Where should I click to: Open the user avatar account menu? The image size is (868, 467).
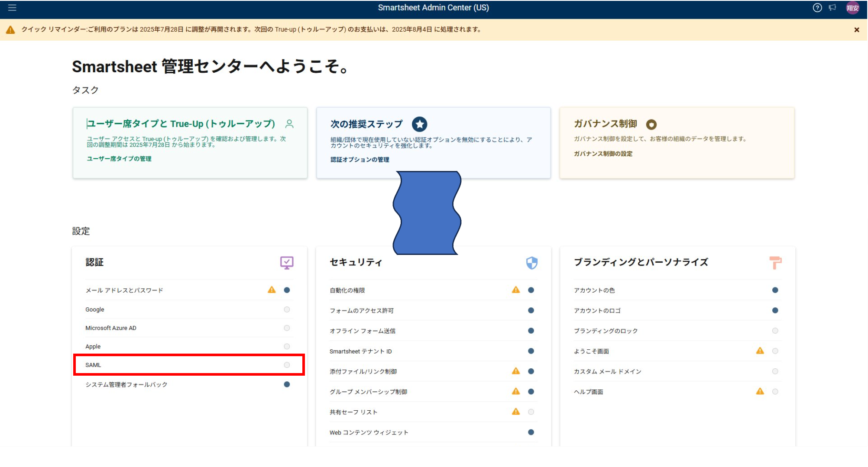tap(853, 8)
